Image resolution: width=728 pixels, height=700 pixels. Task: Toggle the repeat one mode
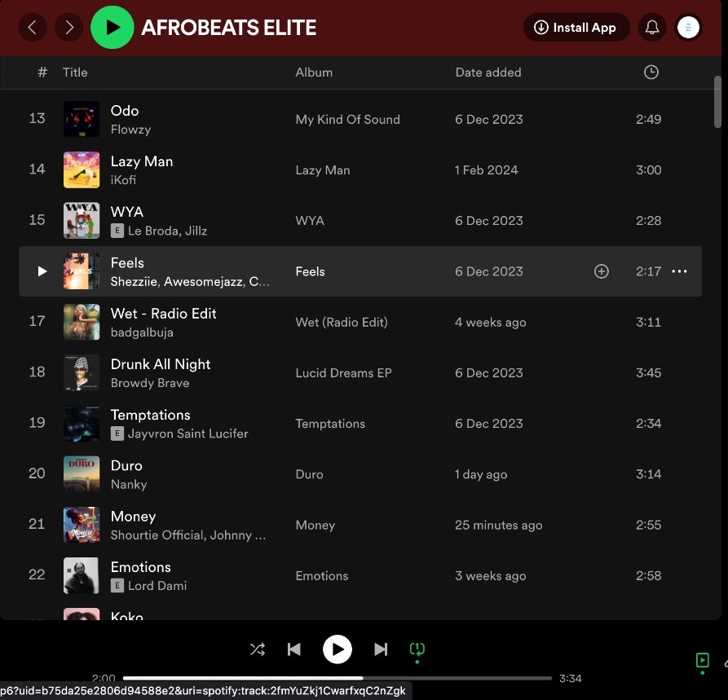coord(417,649)
